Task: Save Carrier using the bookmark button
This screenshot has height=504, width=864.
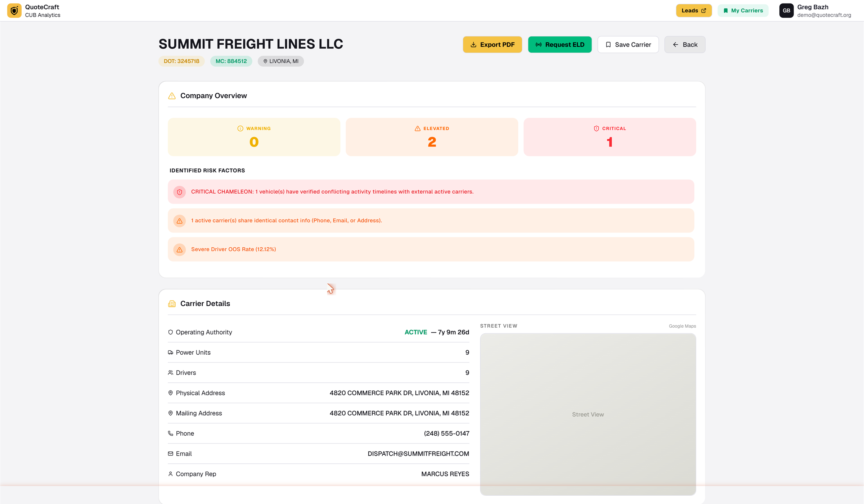Action: (628, 45)
